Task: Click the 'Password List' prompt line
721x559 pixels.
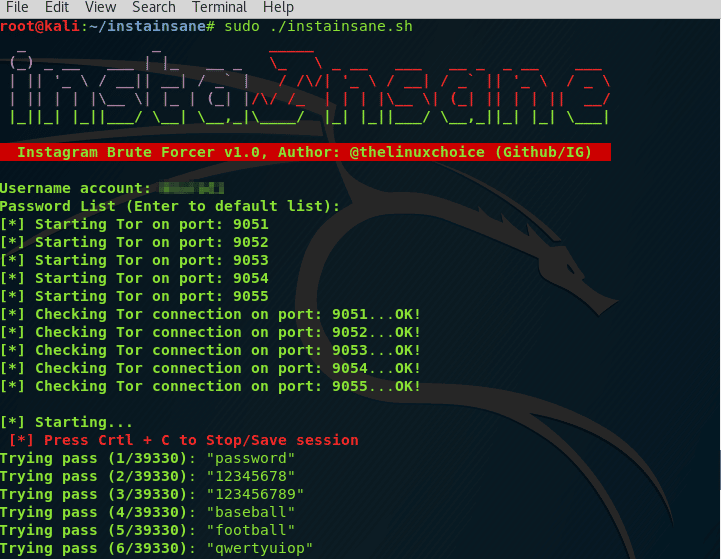Action: 170,206
